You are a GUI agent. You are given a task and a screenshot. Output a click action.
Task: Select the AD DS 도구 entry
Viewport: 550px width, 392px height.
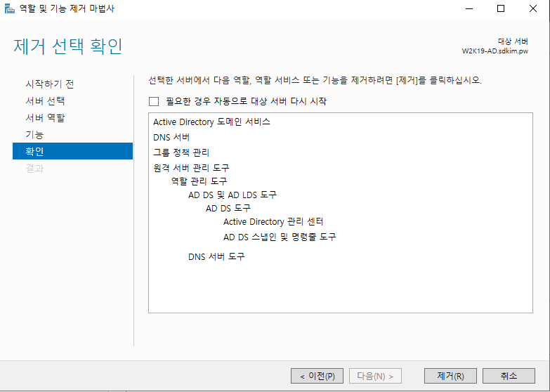tap(228, 208)
